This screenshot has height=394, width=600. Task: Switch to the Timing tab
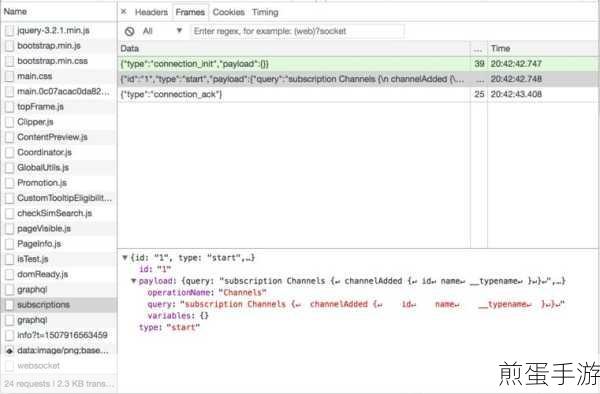(265, 12)
